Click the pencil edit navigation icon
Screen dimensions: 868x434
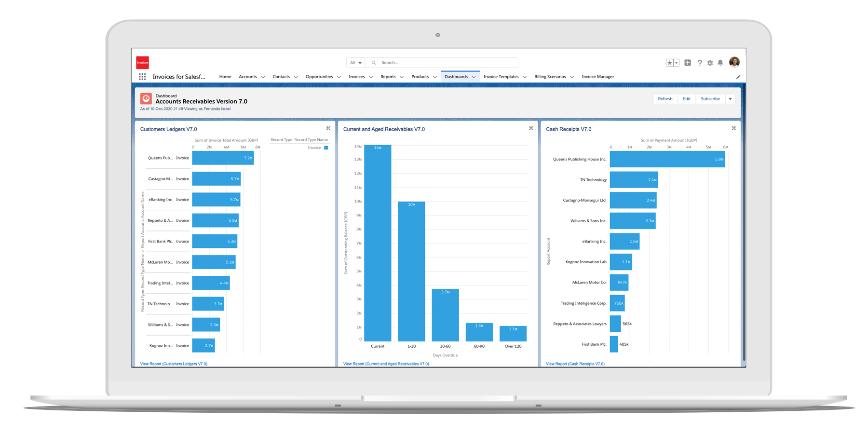pyautogui.click(x=738, y=77)
